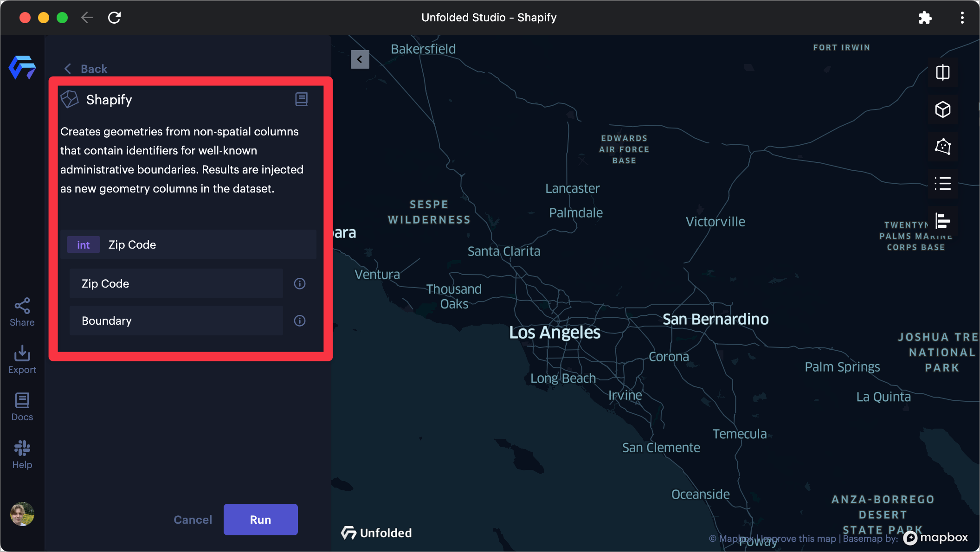Click Cancel to discard Shapify
This screenshot has width=980, height=552.
(x=193, y=520)
